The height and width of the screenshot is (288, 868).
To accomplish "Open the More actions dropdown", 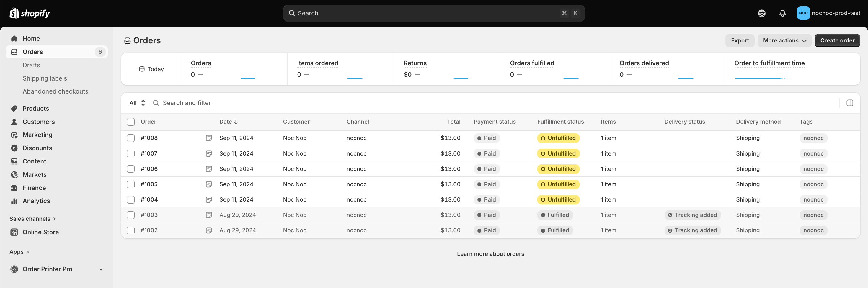I will coord(784,40).
